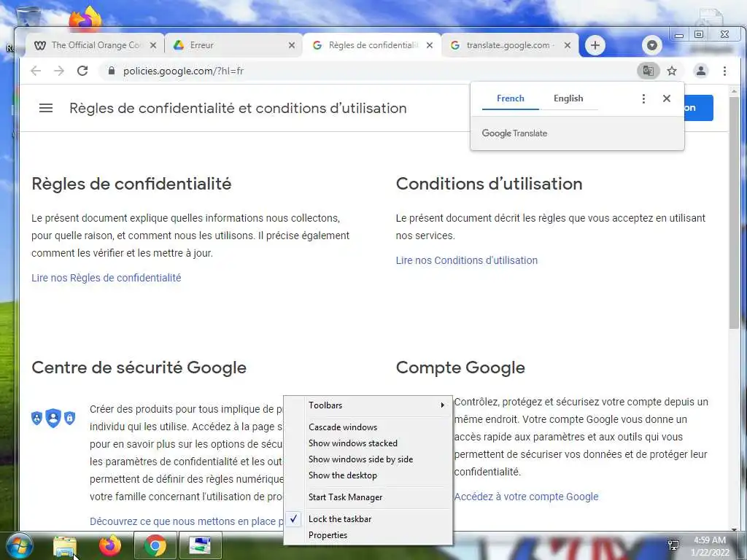
Task: Follow Découvrez ce que nous mettons en place link
Action: [186, 521]
